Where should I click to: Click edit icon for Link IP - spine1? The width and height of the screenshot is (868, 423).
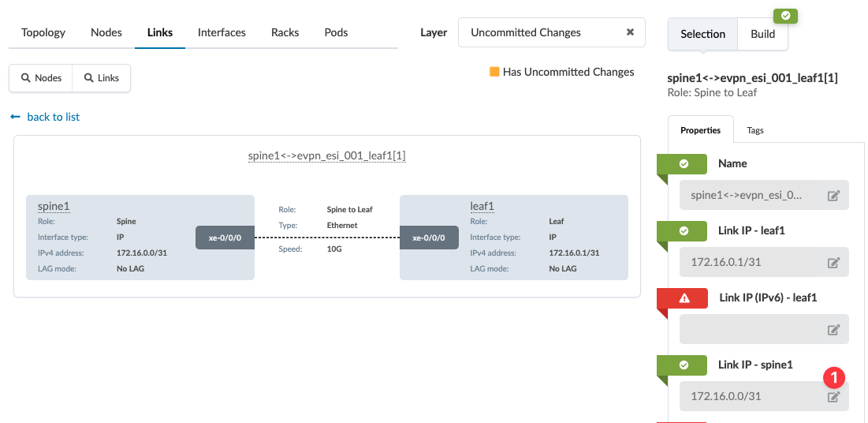coord(833,397)
